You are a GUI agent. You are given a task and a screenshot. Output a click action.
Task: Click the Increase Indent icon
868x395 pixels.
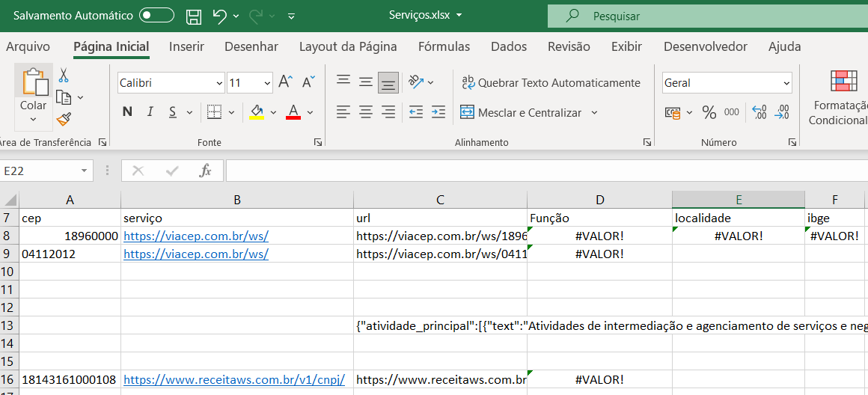[x=438, y=112]
